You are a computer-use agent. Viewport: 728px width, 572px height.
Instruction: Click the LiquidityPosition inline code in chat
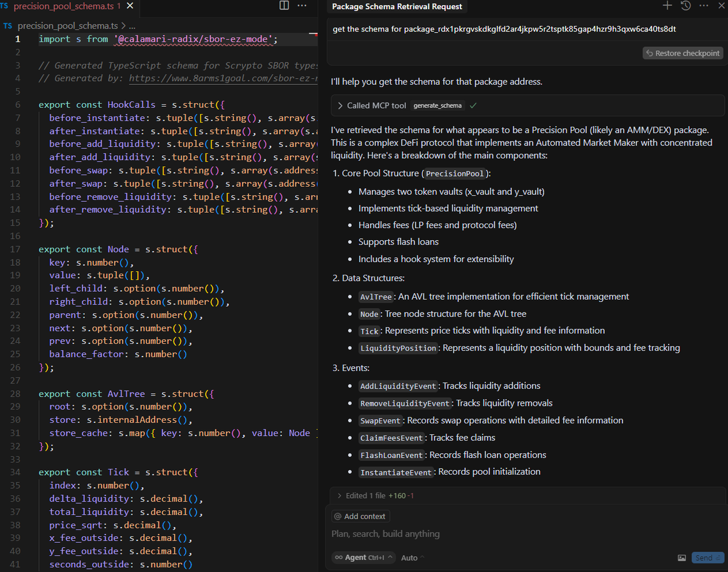click(399, 348)
